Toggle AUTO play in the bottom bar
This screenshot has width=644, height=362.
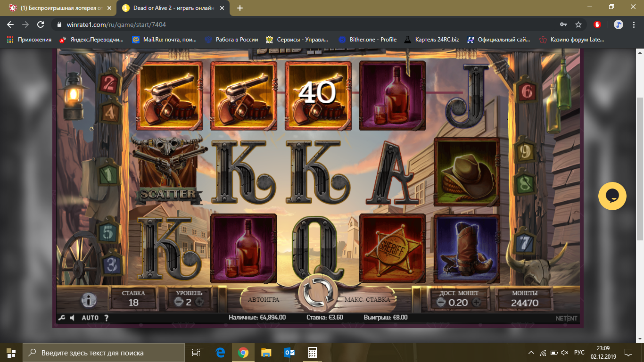[x=90, y=318]
